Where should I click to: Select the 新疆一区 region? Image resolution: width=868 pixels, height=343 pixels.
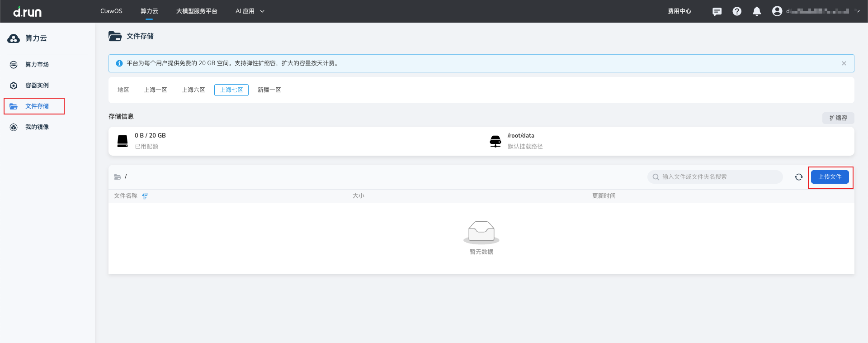coord(269,90)
